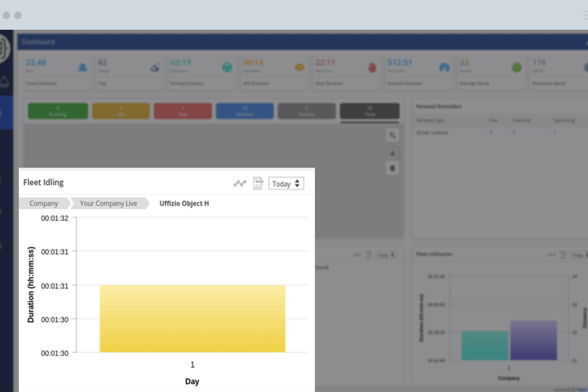Screen dimensions: 588x392
Task: Click the purple bar in Fleet Utilisation chart
Action: pyautogui.click(x=534, y=340)
